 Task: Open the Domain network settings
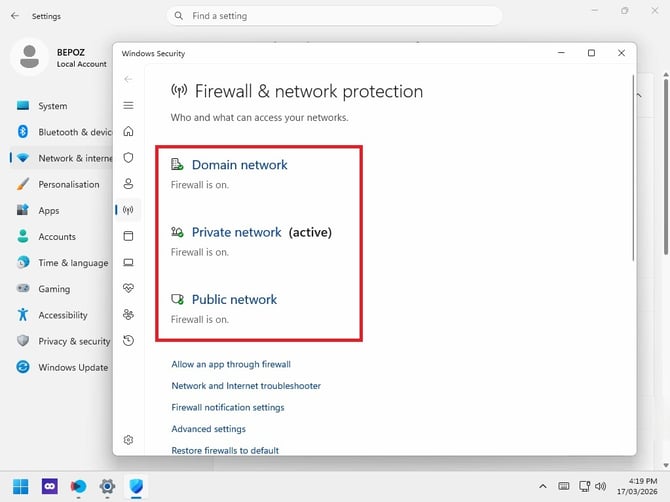[x=239, y=165]
